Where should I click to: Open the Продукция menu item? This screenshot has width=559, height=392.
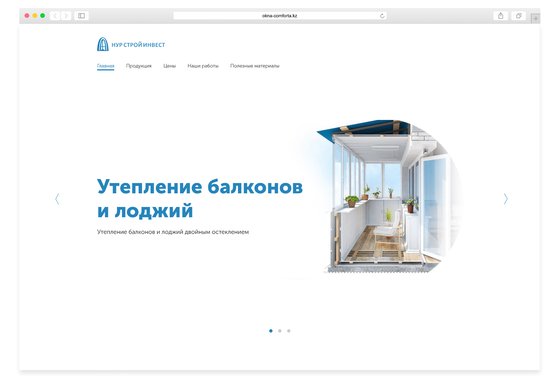point(139,66)
